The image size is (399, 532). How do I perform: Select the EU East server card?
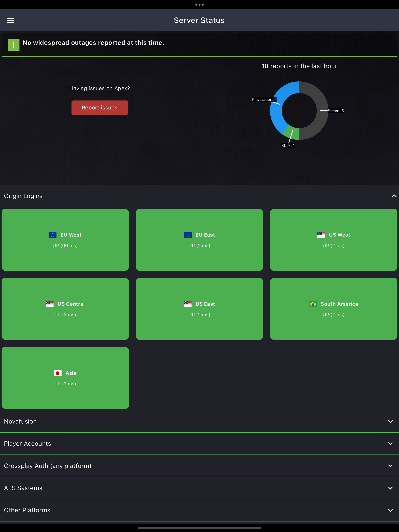point(199,240)
